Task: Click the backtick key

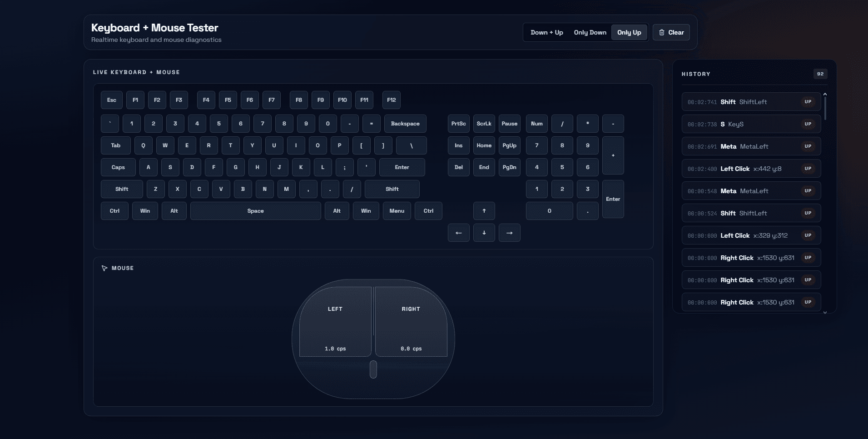Action: tap(110, 124)
